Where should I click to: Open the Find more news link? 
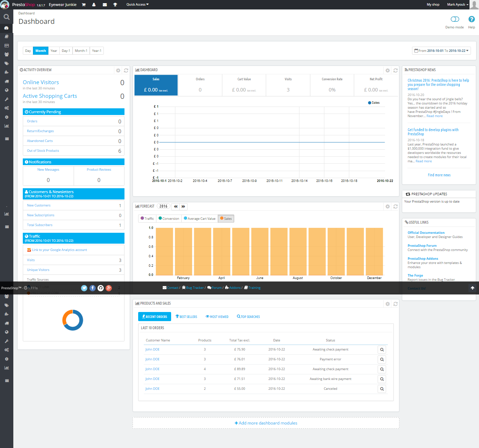(x=439, y=175)
